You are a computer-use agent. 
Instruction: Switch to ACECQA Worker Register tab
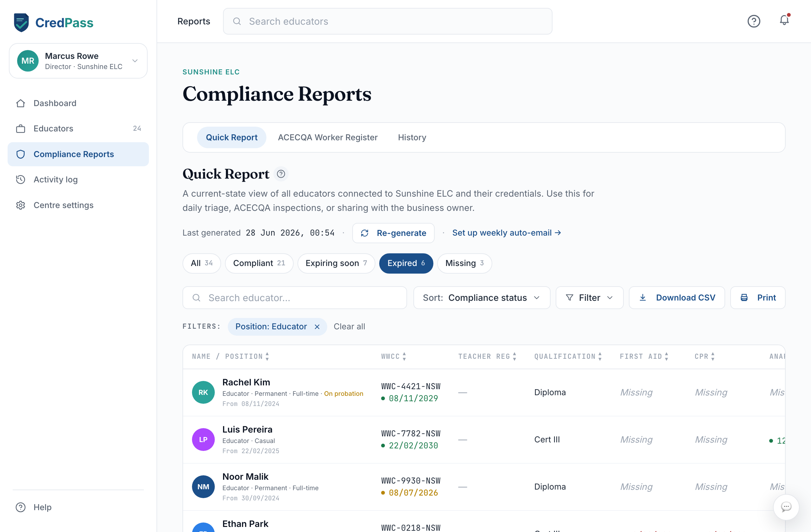[328, 137]
